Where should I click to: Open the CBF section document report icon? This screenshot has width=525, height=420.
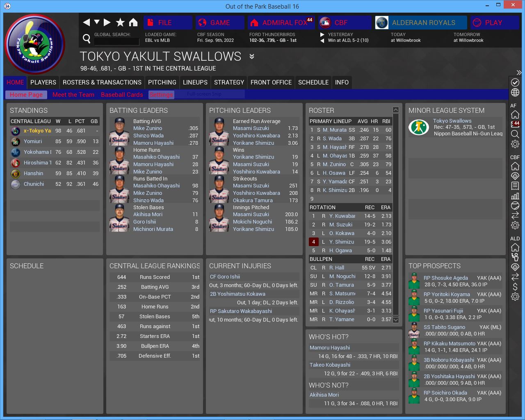[x=515, y=186]
